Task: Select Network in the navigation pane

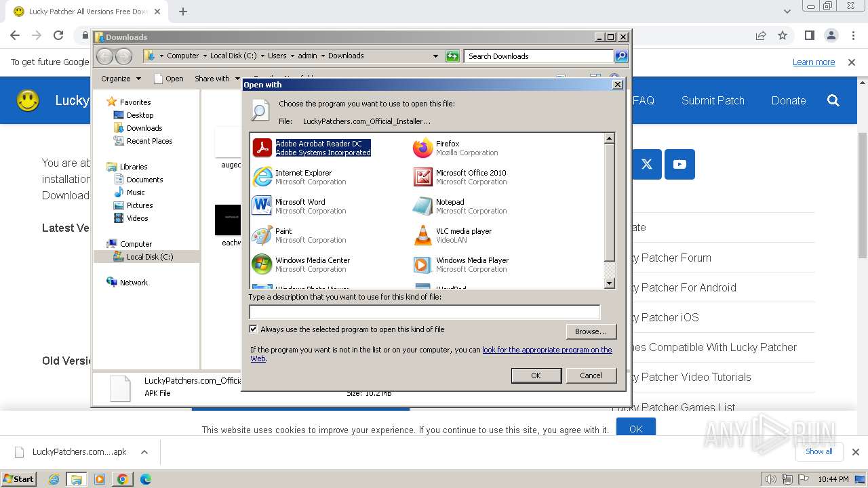Action: point(134,283)
